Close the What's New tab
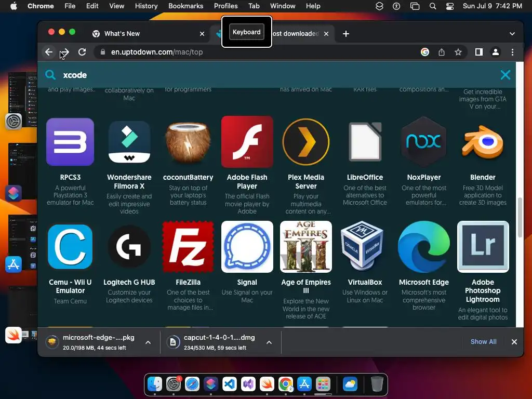 pyautogui.click(x=202, y=34)
